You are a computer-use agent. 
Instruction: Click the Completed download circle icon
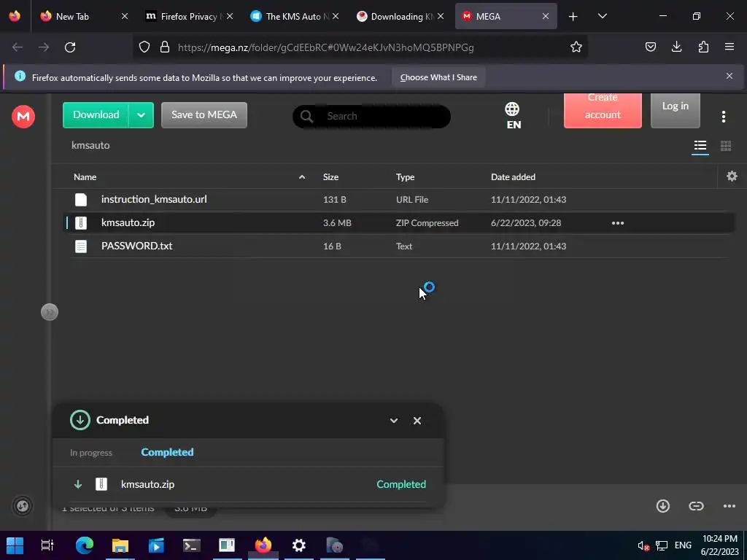coord(80,420)
